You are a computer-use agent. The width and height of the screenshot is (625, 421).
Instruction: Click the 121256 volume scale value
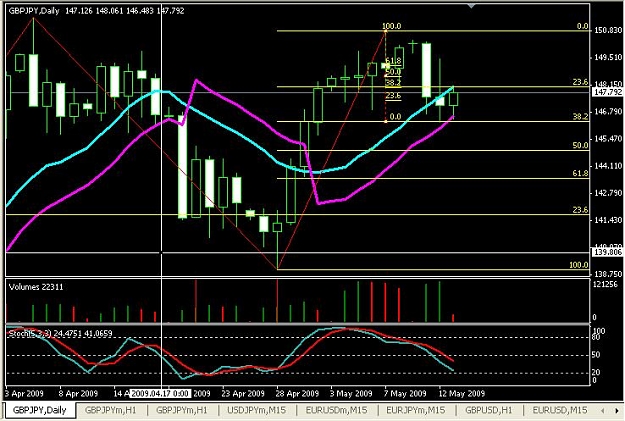tap(605, 284)
